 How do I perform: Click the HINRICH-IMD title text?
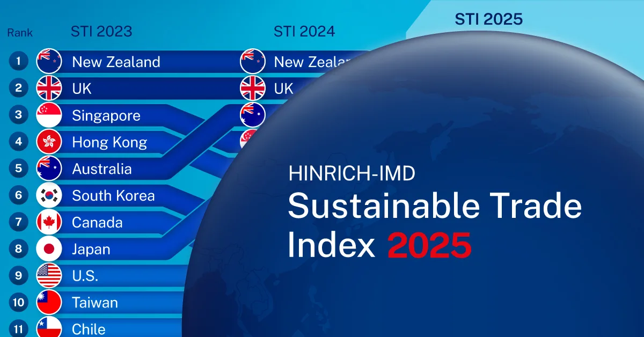pyautogui.click(x=352, y=173)
